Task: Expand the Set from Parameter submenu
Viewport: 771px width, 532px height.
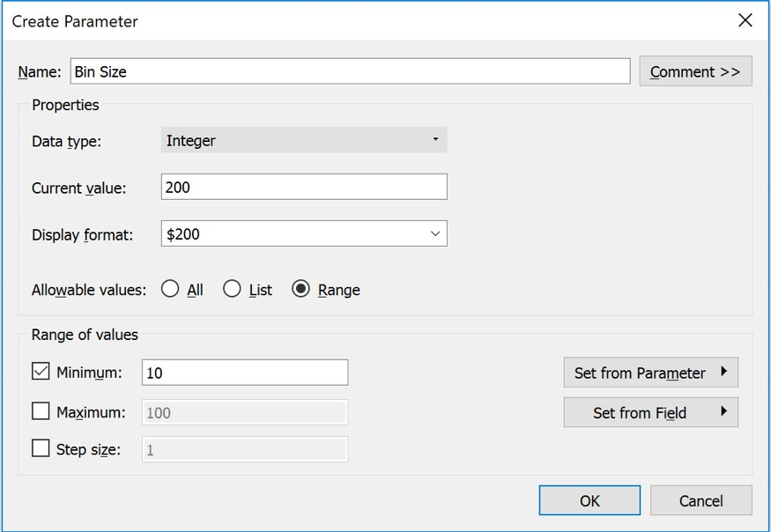Action: 650,372
